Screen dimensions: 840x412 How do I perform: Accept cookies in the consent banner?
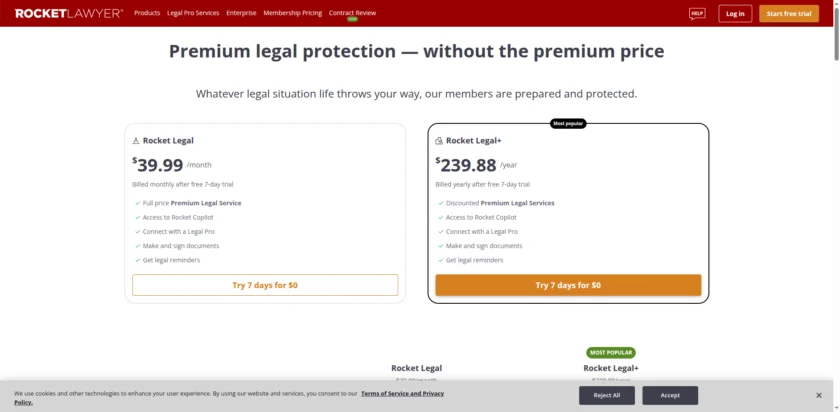[670, 395]
